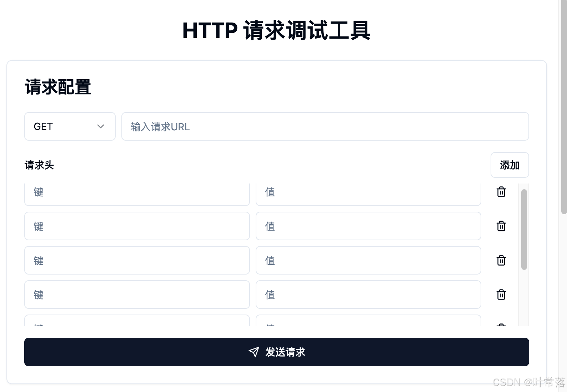Click the 值 field in the fourth header row
This screenshot has height=392, width=567.
pyautogui.click(x=368, y=295)
